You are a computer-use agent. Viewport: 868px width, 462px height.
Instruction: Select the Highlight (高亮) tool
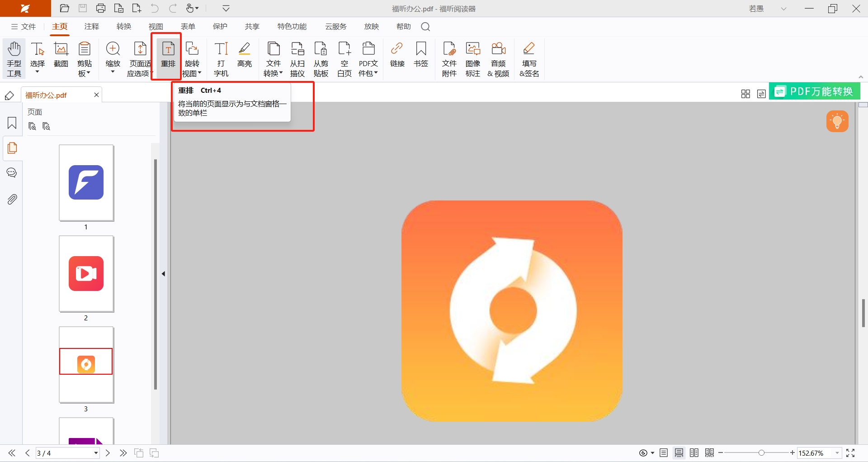245,55
